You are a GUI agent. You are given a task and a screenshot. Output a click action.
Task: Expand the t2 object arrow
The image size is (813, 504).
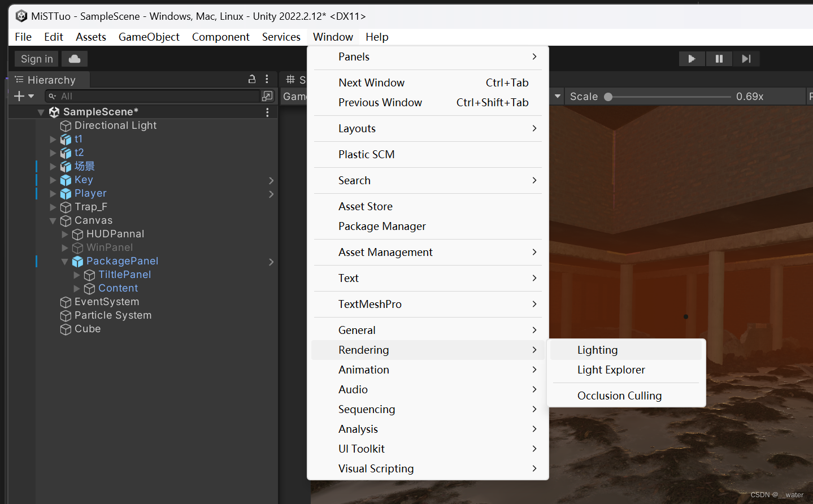tap(53, 153)
